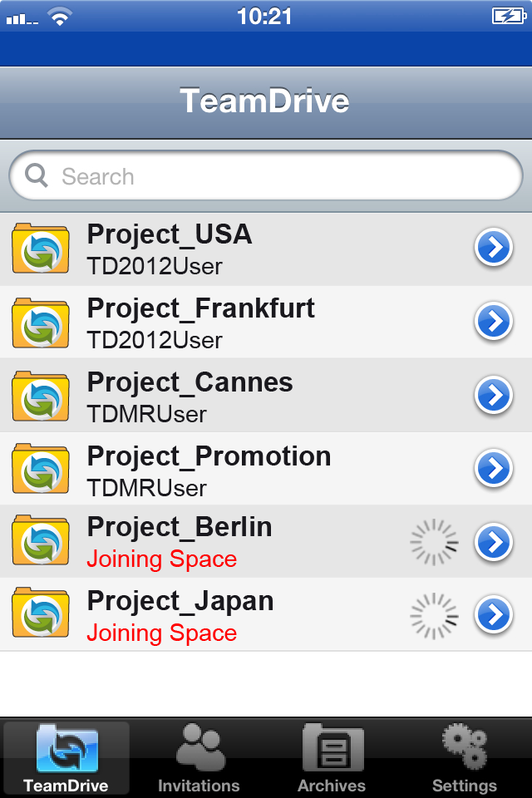The image size is (532, 798).
Task: Switch to the Invitations tab
Action: [199, 758]
